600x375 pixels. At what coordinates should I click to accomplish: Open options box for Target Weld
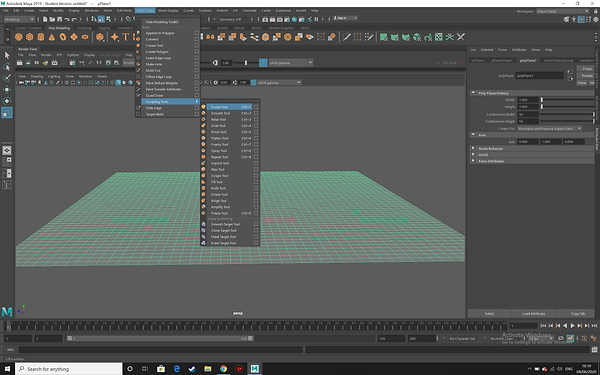[197, 114]
